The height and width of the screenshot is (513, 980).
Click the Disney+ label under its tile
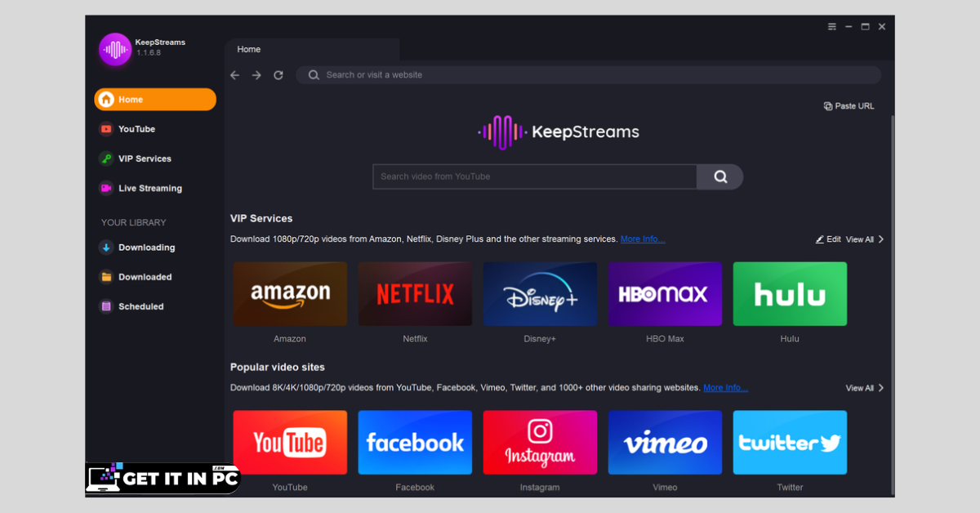coord(540,339)
